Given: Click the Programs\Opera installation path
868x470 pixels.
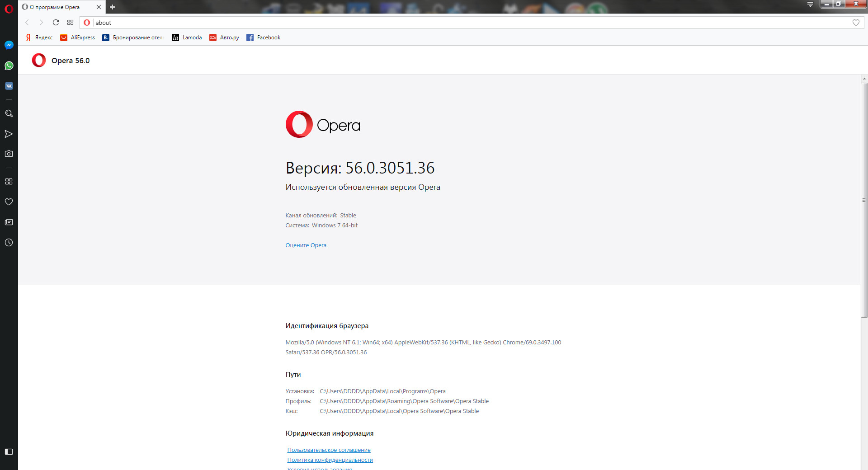Looking at the screenshot, I should (382, 391).
